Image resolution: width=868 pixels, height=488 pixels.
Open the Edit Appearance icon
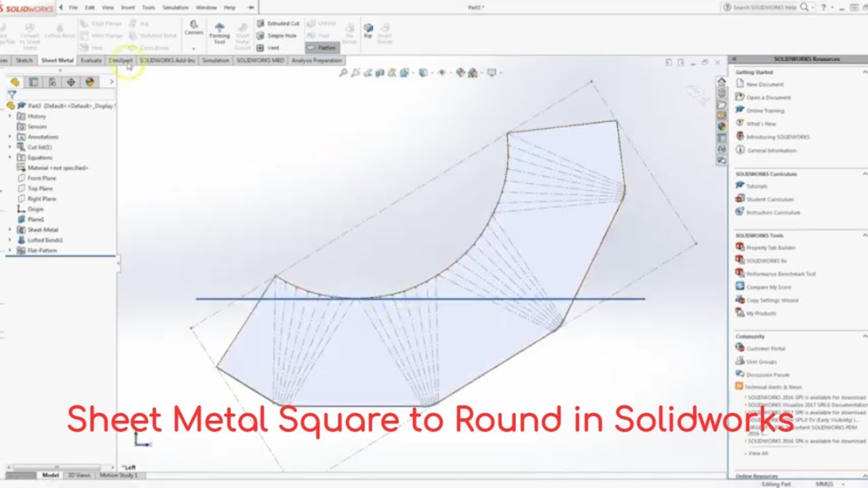click(x=460, y=73)
